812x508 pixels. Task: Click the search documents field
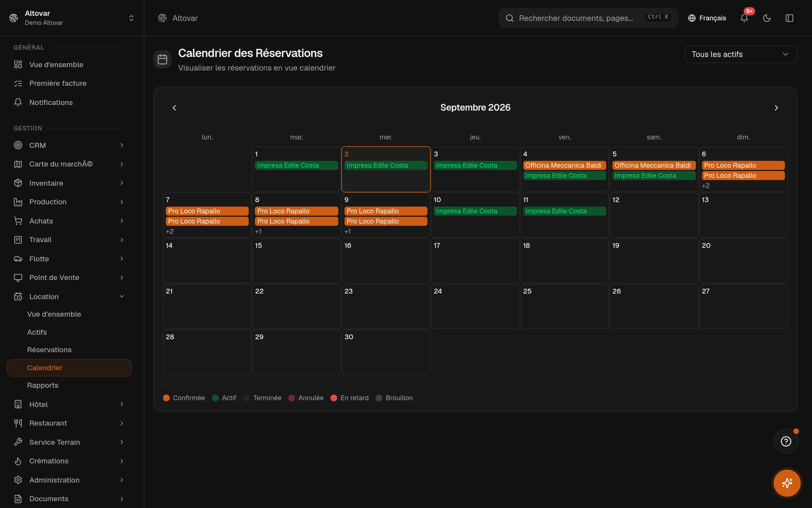[x=588, y=18]
